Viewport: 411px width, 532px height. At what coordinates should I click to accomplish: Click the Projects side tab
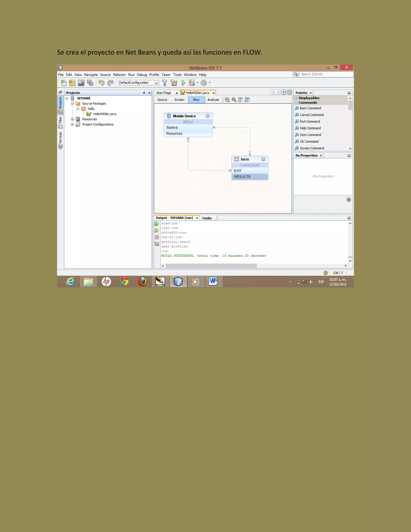(x=60, y=105)
